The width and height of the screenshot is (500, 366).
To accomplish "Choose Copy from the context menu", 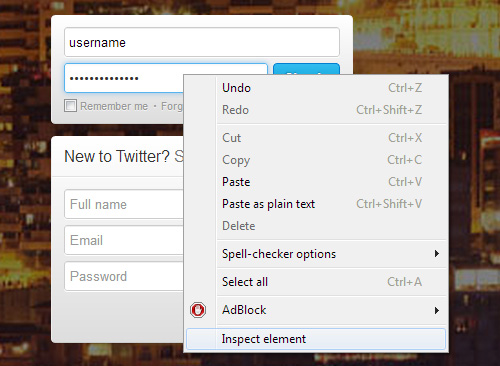I will (316, 160).
